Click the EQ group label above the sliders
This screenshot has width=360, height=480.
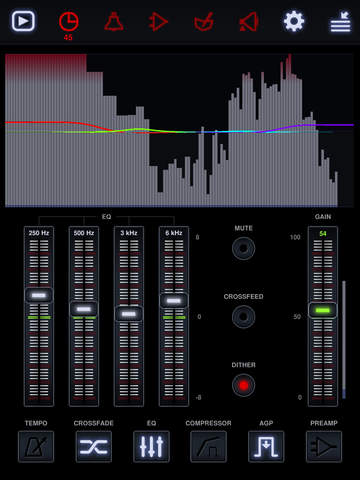106,217
